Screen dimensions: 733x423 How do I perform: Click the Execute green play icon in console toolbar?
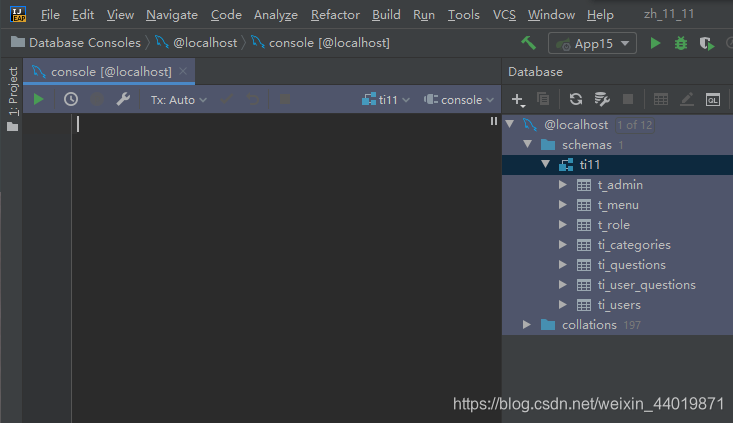(38, 99)
